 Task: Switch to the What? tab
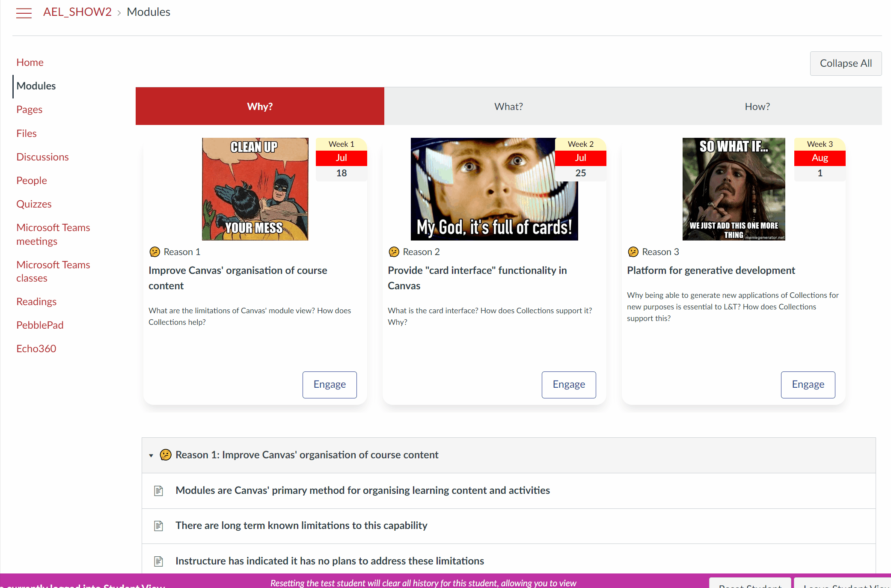508,107
